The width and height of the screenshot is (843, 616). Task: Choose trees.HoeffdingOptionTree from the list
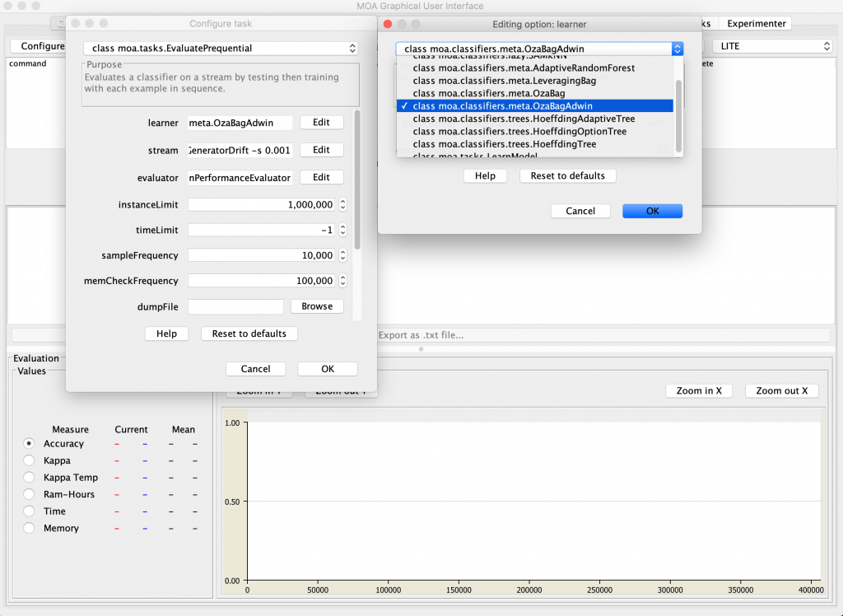tap(534, 131)
